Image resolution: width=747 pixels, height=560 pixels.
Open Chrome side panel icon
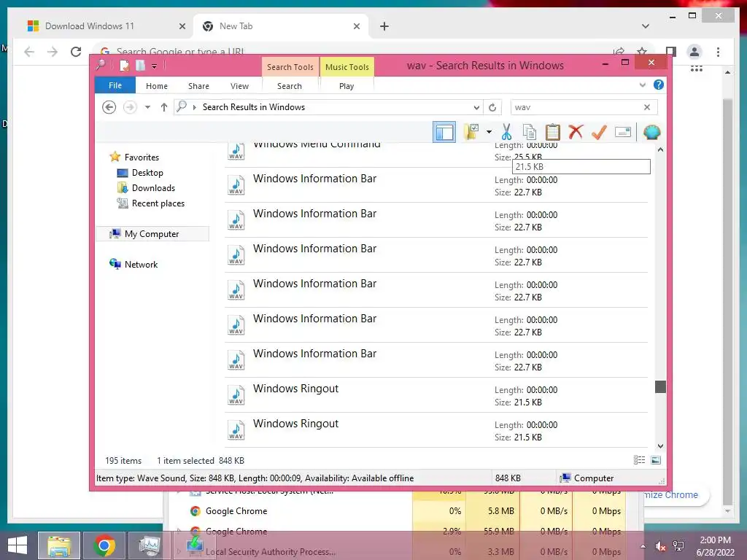tap(671, 52)
